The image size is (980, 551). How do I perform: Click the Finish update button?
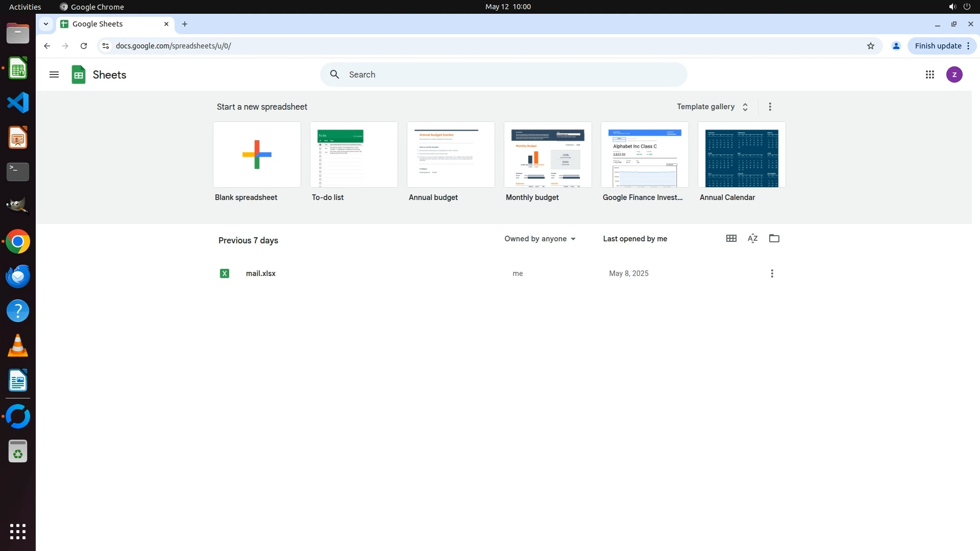[x=938, y=46]
